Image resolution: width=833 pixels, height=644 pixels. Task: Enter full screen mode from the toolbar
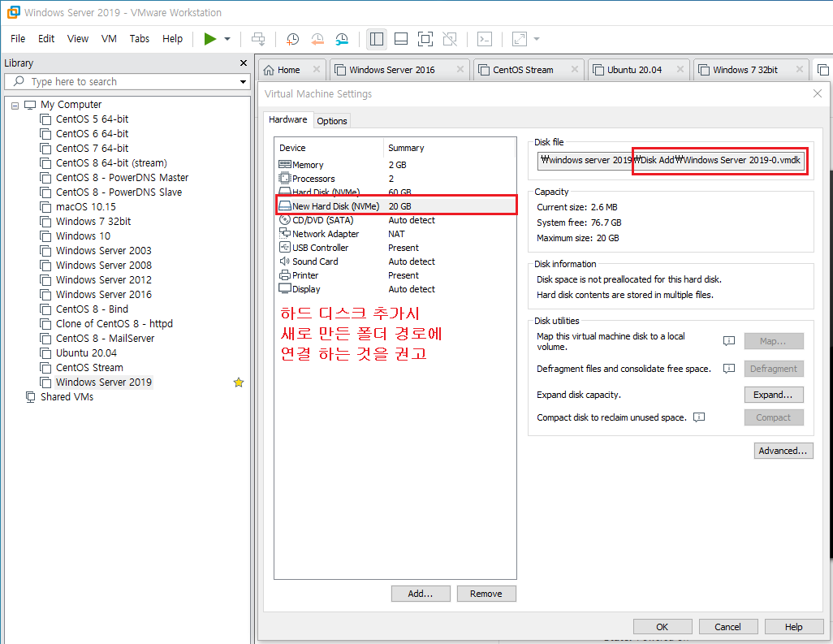click(425, 39)
